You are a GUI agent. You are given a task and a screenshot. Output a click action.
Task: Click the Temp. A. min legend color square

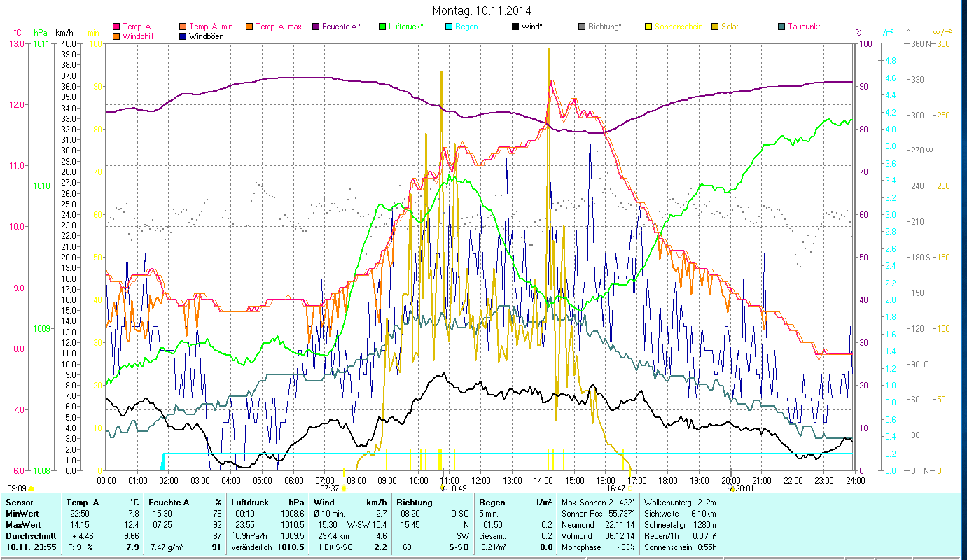click(x=183, y=27)
